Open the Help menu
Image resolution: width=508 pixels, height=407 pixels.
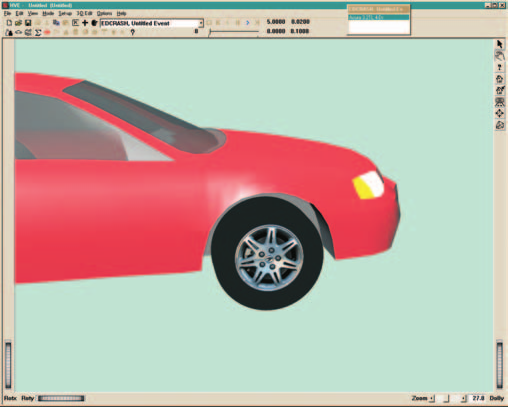coord(121,13)
